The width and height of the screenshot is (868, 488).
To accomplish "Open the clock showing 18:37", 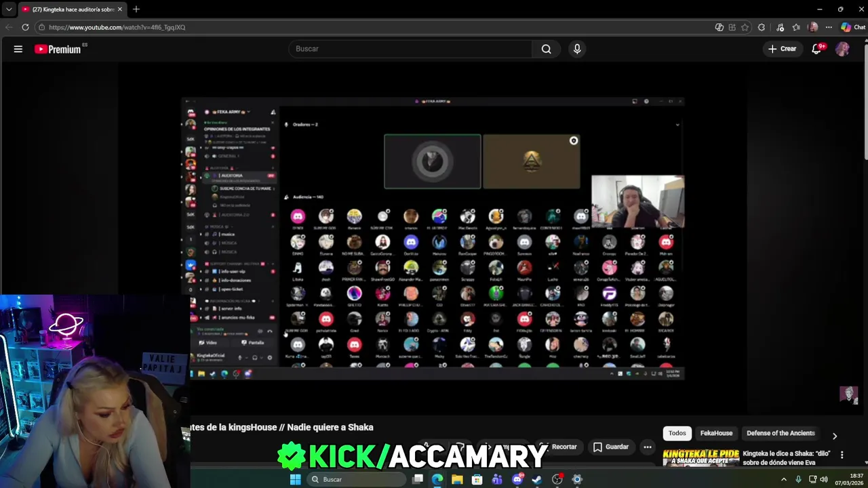I will 851,479.
